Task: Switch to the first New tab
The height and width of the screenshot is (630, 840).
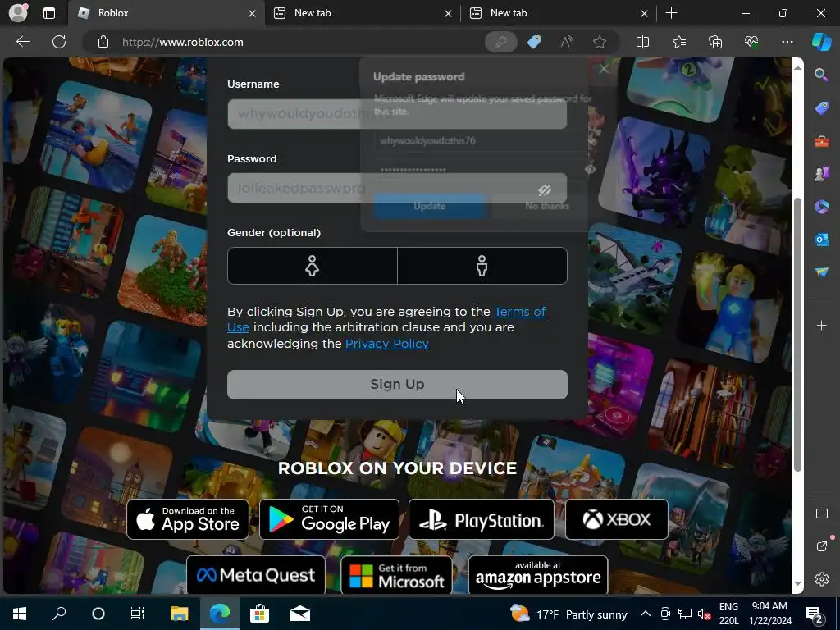Action: [363, 13]
